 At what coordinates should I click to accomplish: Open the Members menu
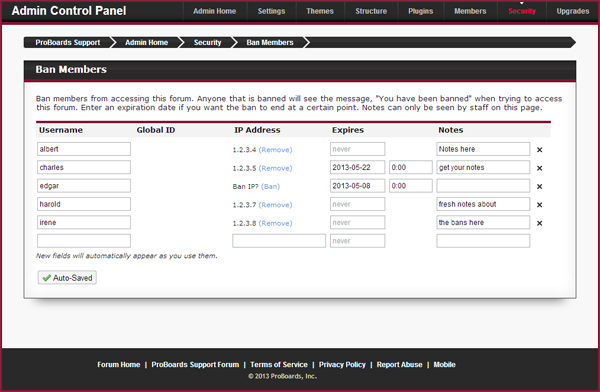(x=470, y=11)
